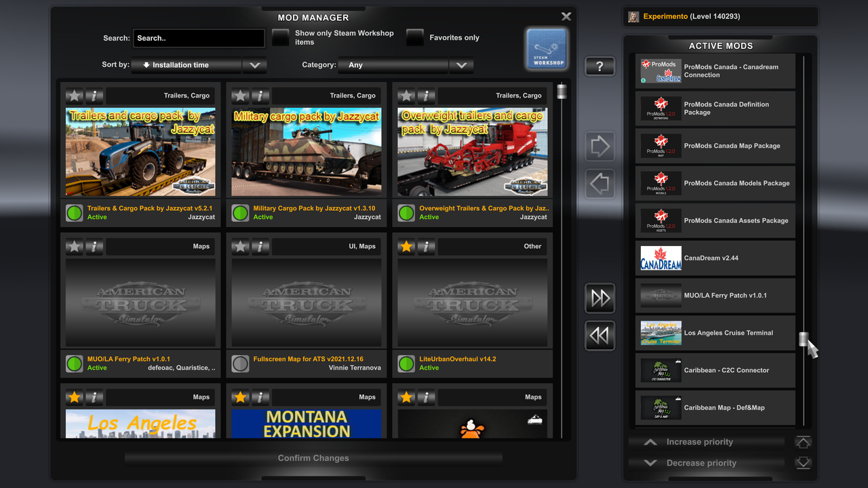The width and height of the screenshot is (868, 488).
Task: Click the right arrow activation icon
Action: (x=599, y=146)
